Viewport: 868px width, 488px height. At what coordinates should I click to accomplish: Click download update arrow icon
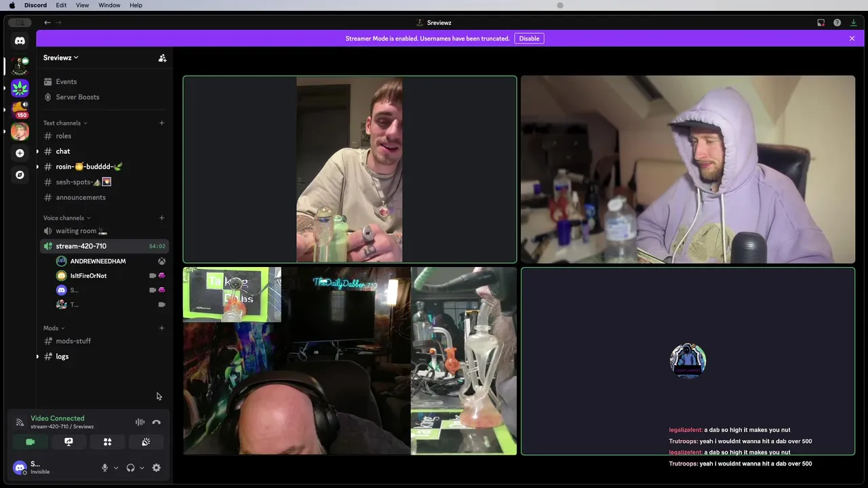854,22
